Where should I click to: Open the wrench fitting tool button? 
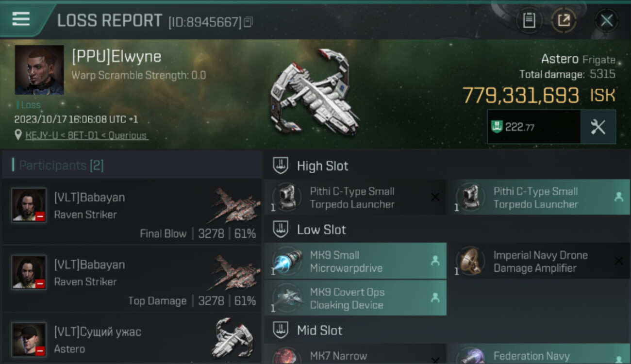tap(598, 127)
